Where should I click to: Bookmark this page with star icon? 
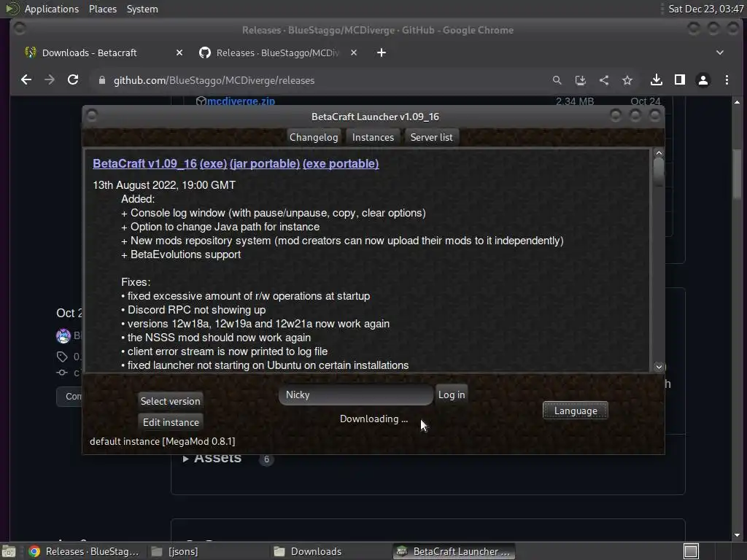(627, 80)
